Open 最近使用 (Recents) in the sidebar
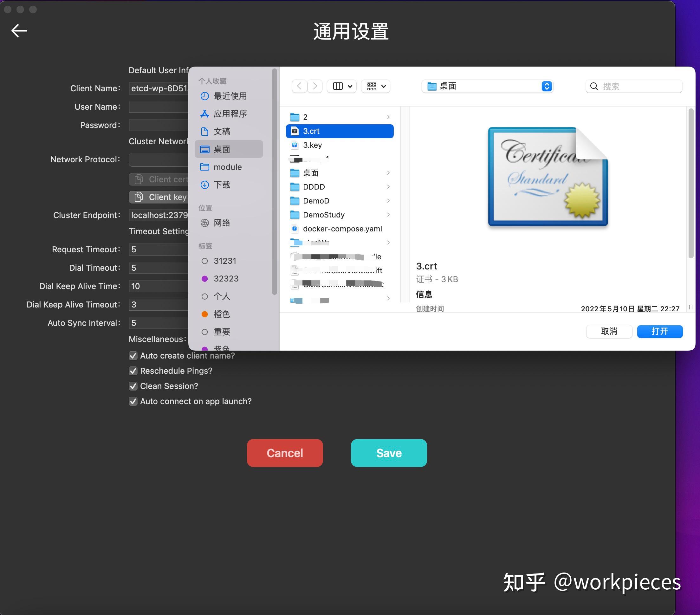This screenshot has width=700, height=615. point(230,96)
